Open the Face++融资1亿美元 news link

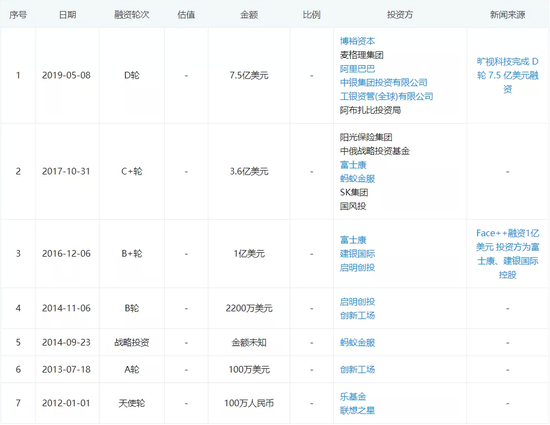pos(507,254)
